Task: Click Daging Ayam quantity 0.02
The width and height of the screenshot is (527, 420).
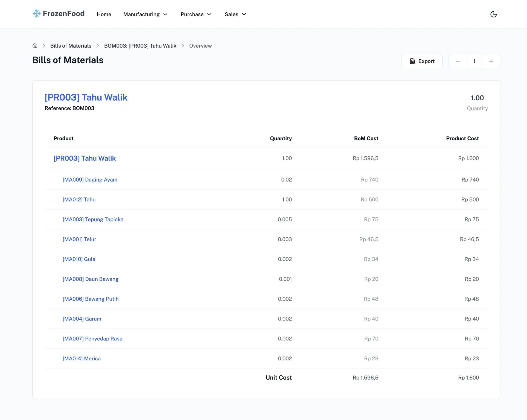Action: (x=286, y=180)
